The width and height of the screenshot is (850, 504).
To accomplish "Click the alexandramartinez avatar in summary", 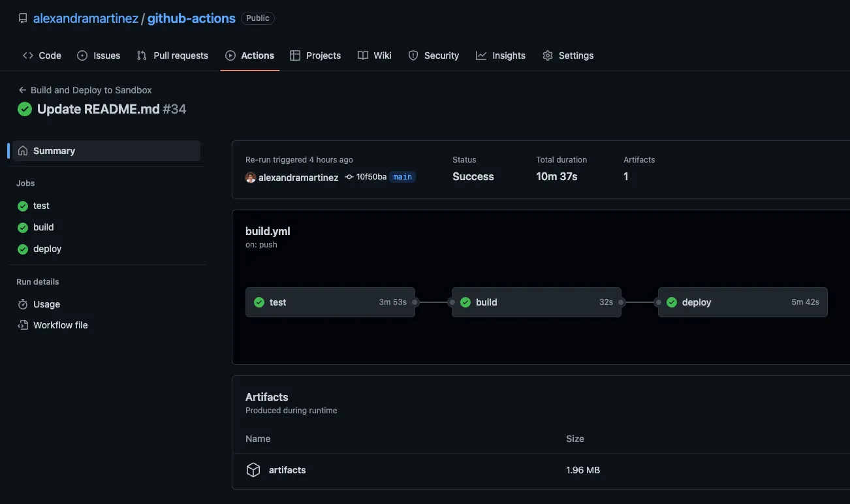I will tap(251, 177).
